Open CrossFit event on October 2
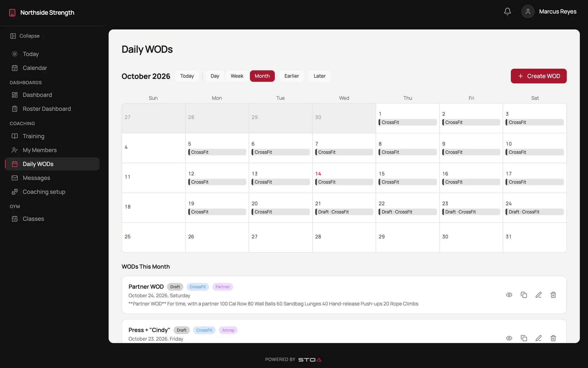The image size is (588, 368). click(x=471, y=122)
